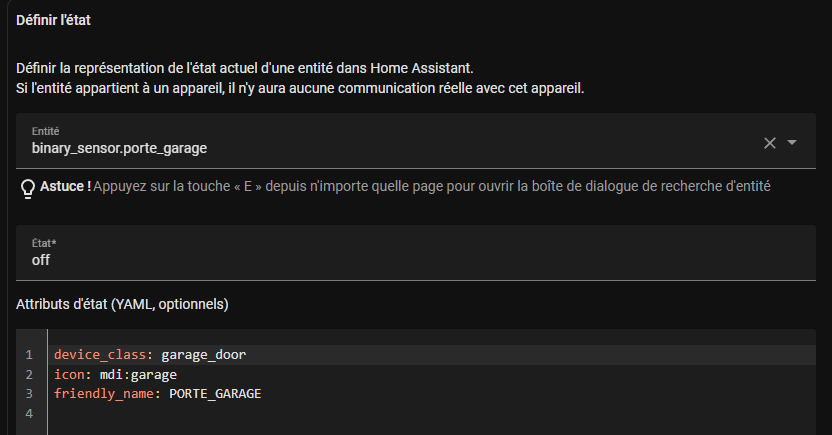
Task: Click the Attributs d'état (YAML, optionnels) label
Action: point(122,304)
